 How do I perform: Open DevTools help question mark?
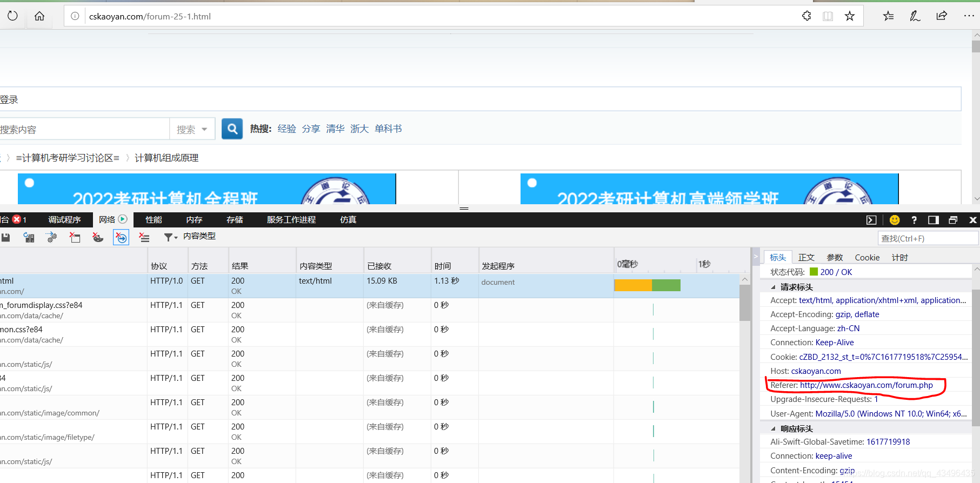pyautogui.click(x=914, y=220)
